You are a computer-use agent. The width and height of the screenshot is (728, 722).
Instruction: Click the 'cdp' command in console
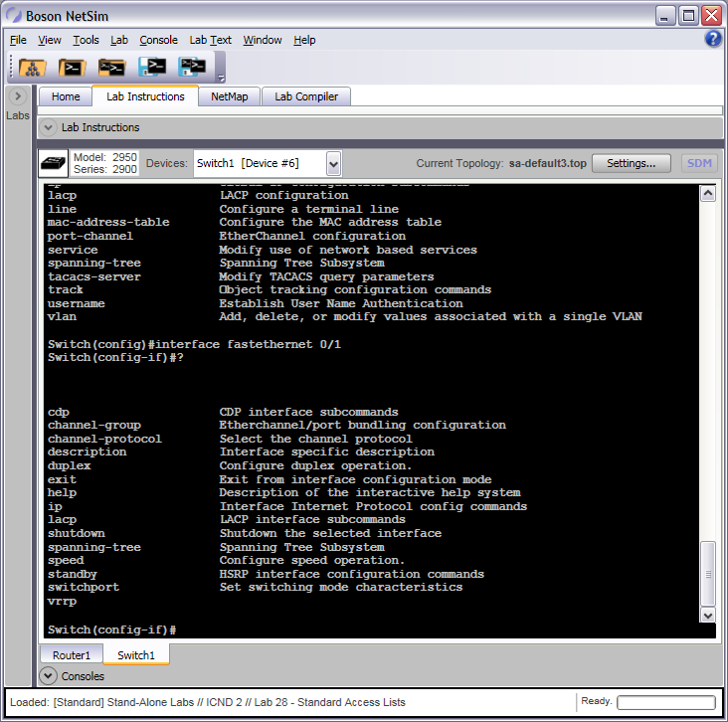tap(58, 413)
